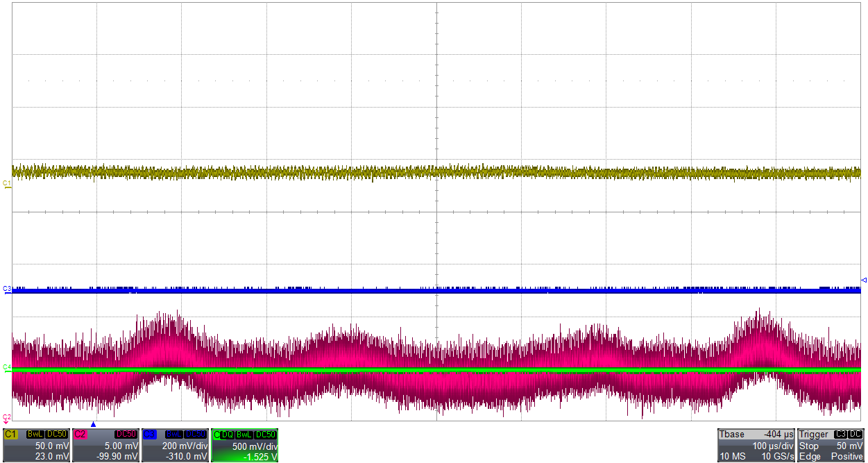Click the 10 GS/s sample rate value
The width and height of the screenshot is (868, 463).
pos(776,456)
